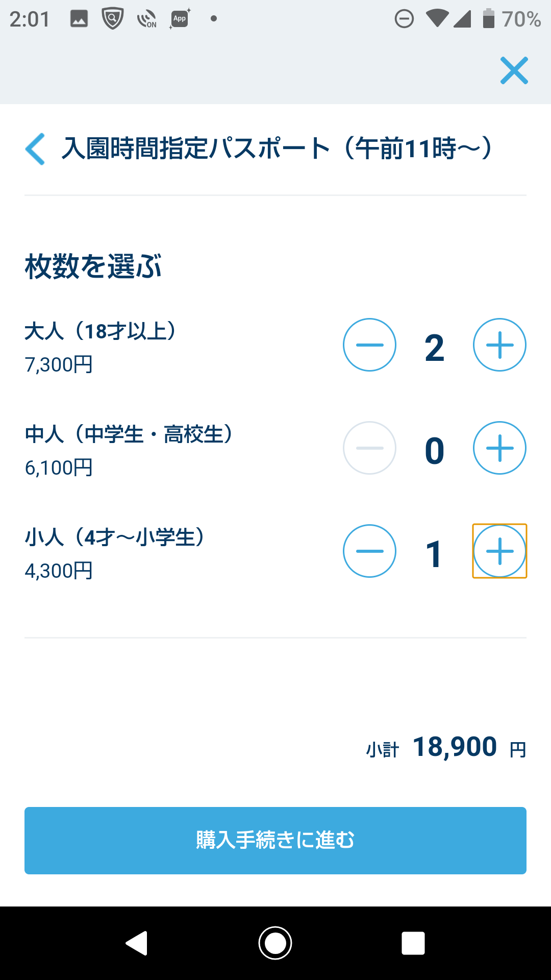Tap the shield security icon in status bar
The width and height of the screenshot is (551, 980).
click(x=113, y=19)
